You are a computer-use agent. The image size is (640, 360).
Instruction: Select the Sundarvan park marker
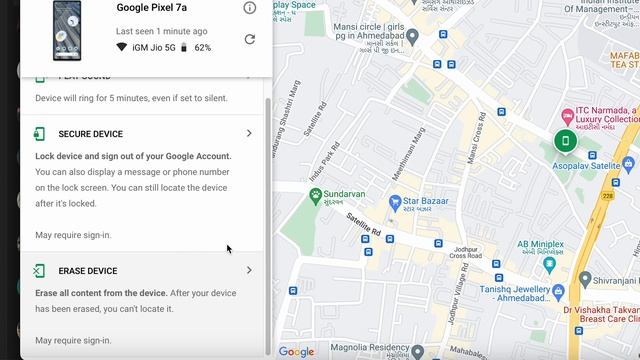click(316, 196)
